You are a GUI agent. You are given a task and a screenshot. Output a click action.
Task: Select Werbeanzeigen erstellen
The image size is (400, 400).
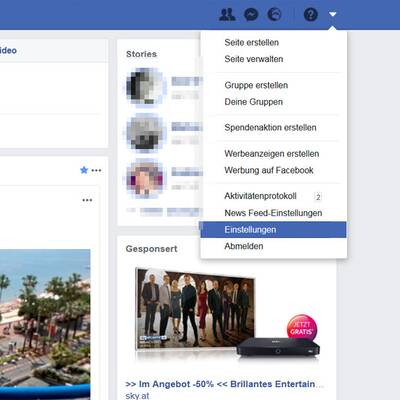272,154
